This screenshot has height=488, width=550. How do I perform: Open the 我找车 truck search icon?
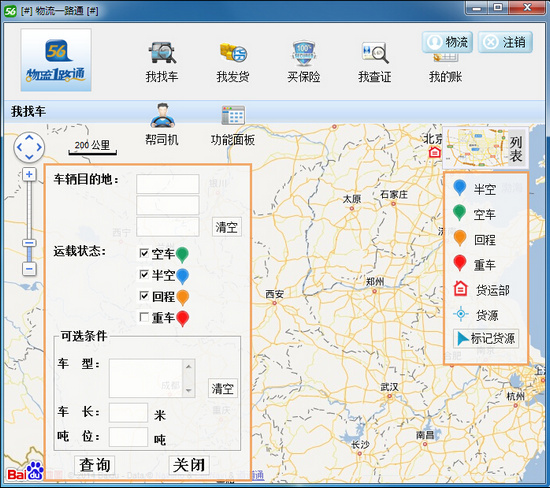tap(162, 53)
